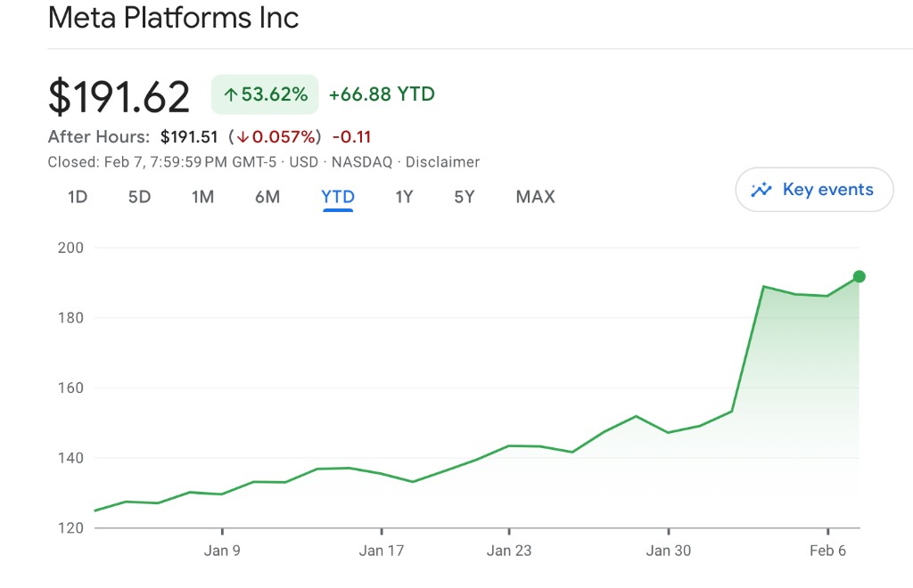Click the Jan 17 axis label
Image resolution: width=913 pixels, height=588 pixels.
382,551
